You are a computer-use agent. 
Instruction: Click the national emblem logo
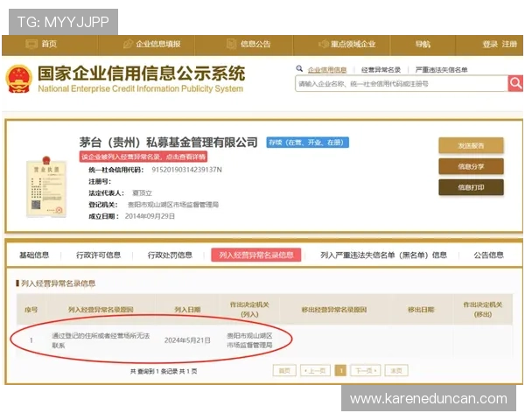(18, 79)
